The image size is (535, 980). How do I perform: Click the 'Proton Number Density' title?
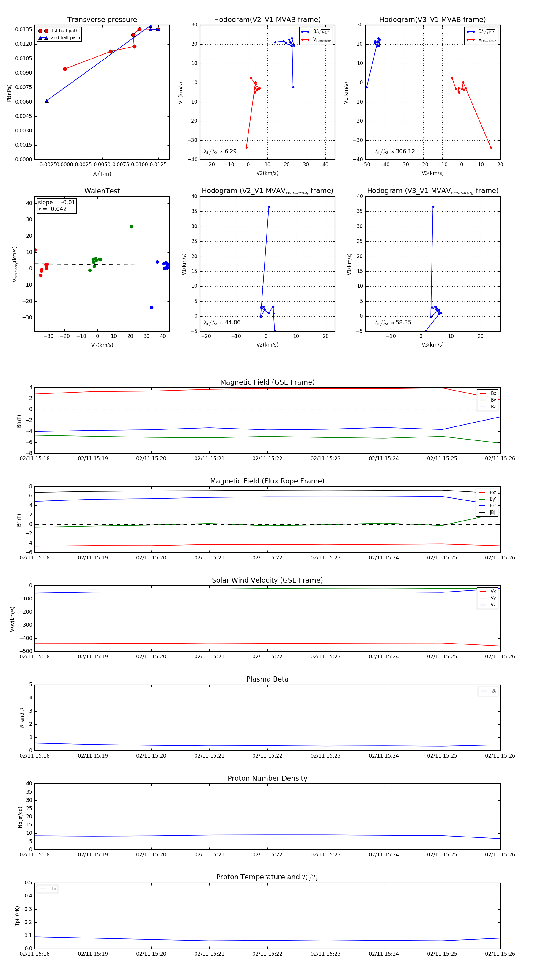[x=267, y=778]
